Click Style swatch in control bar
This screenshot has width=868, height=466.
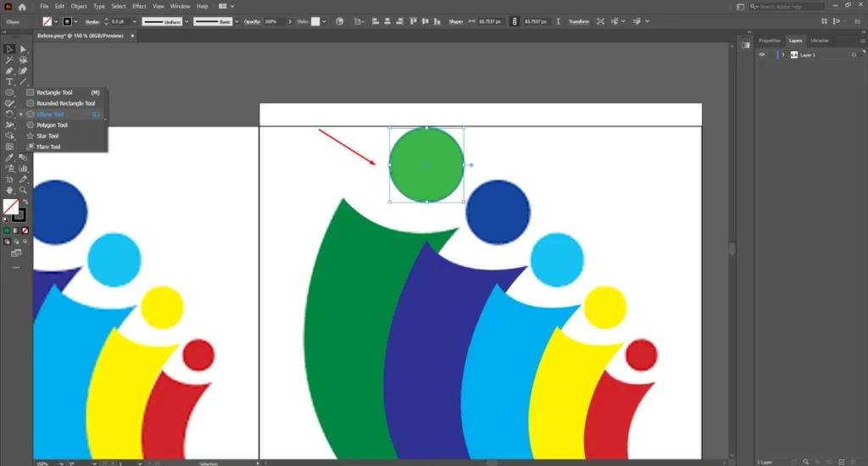click(x=315, y=21)
